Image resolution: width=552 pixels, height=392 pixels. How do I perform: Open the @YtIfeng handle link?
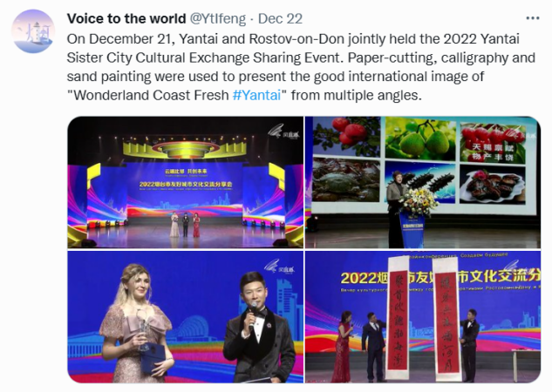(217, 18)
